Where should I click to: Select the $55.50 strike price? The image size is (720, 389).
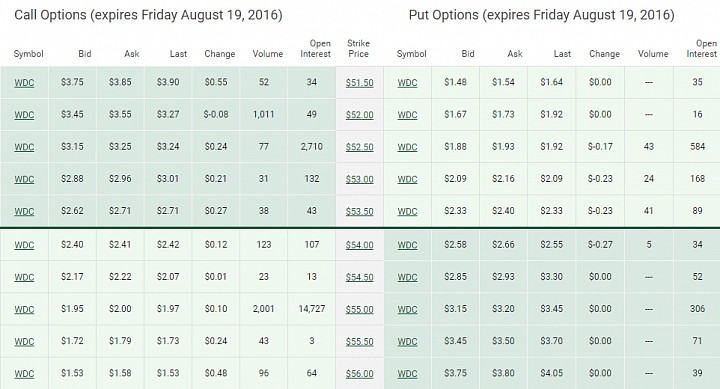[x=359, y=341]
